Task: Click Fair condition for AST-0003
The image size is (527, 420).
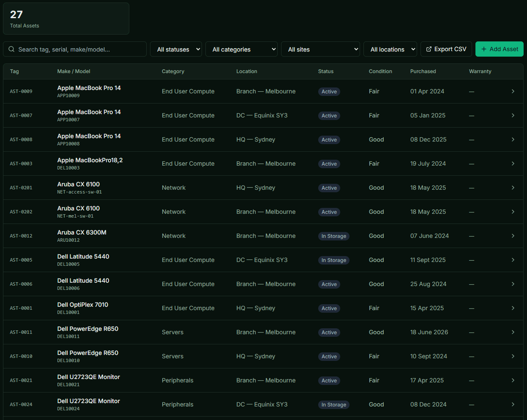Action: [374, 164]
